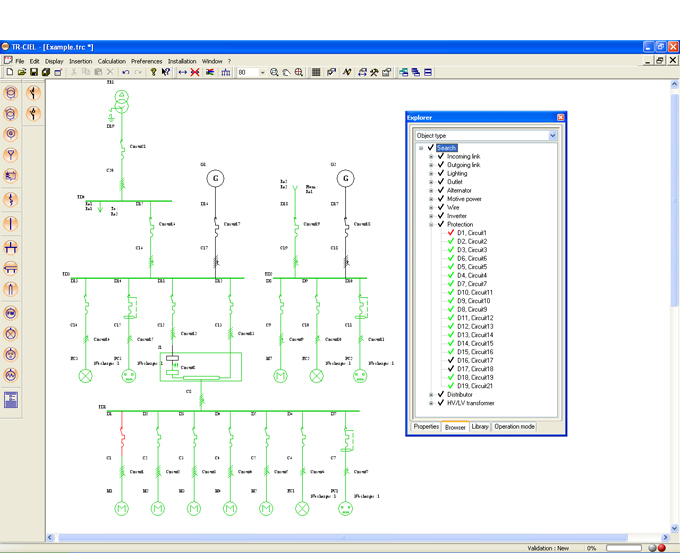Toggle the Lighting checkmark in Explorer
Viewport: 680px width, 553px height.
click(x=441, y=173)
